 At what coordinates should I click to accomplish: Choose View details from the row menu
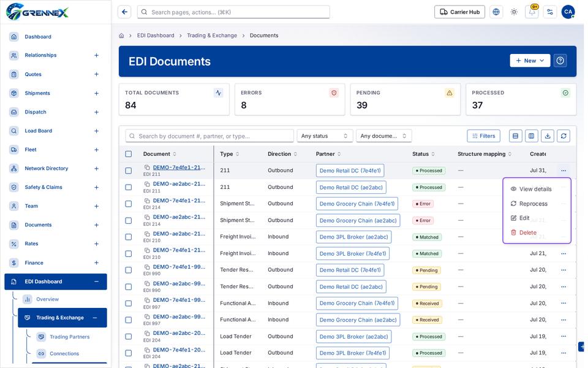pos(535,189)
